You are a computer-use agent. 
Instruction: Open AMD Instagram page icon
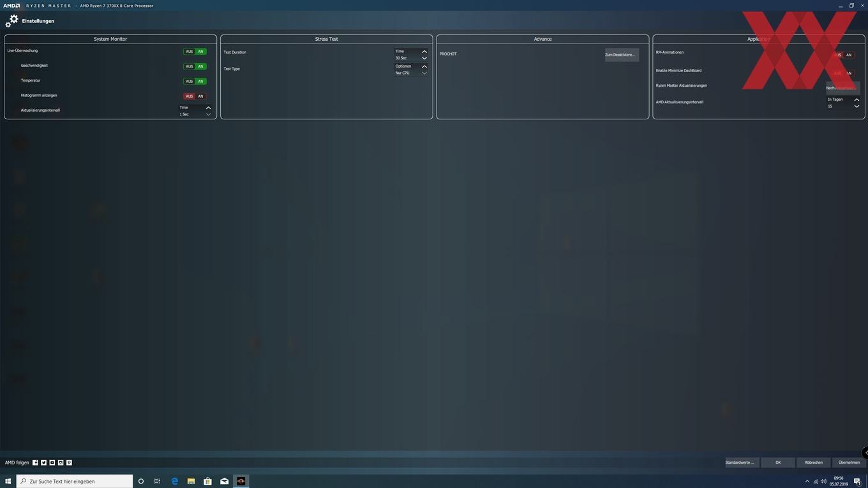coord(61,462)
